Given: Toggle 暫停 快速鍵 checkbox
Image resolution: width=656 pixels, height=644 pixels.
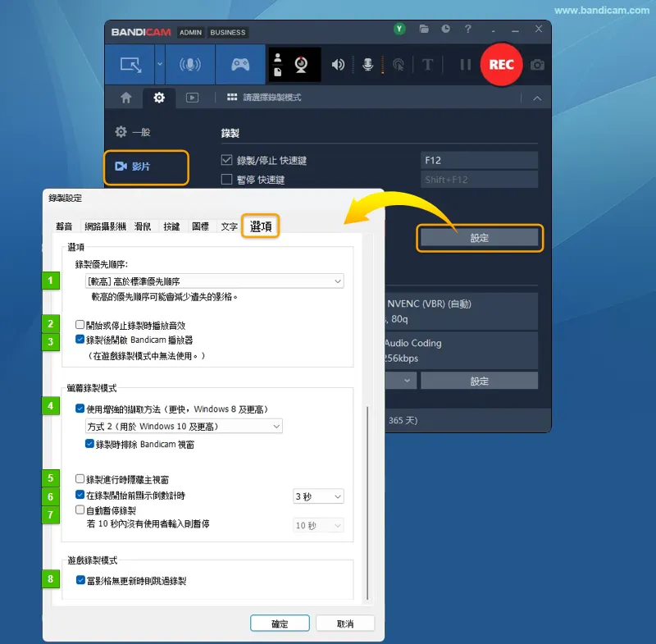Looking at the screenshot, I should (x=226, y=179).
